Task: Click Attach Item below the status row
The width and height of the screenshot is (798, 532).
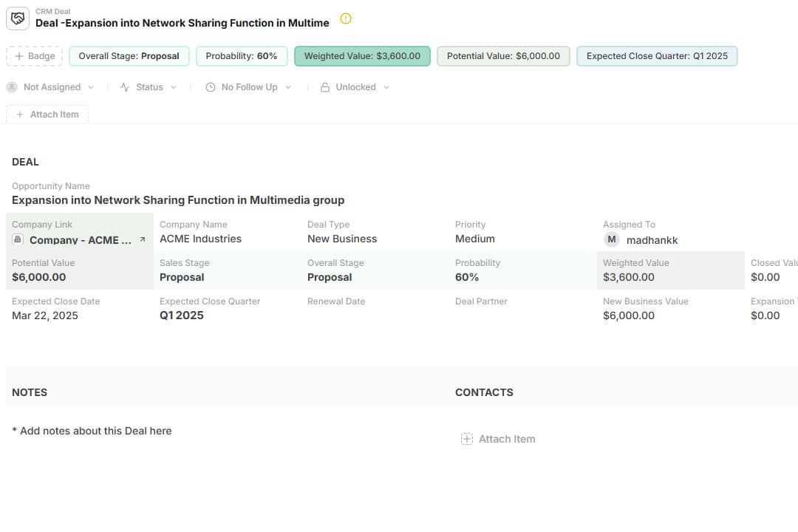Action: tap(47, 115)
